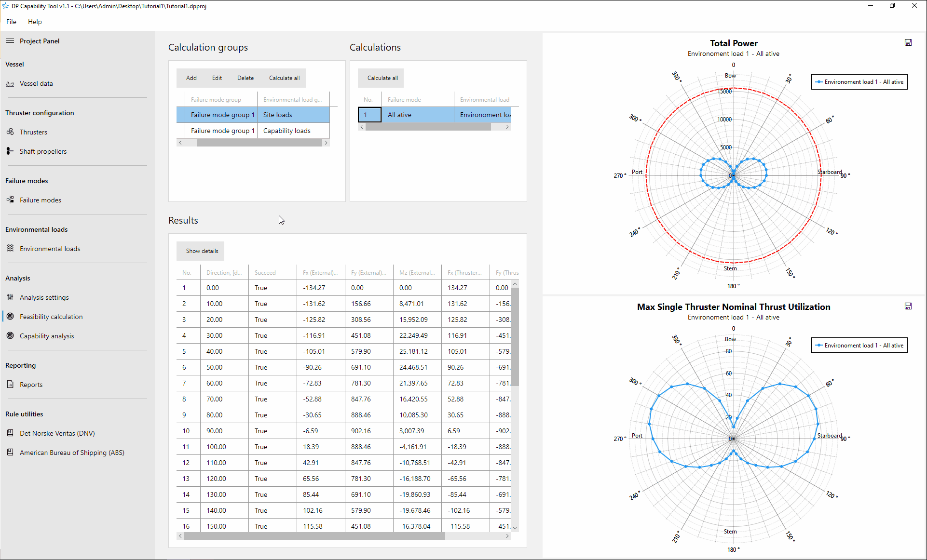Click the Vessel data ship icon

[10, 84]
